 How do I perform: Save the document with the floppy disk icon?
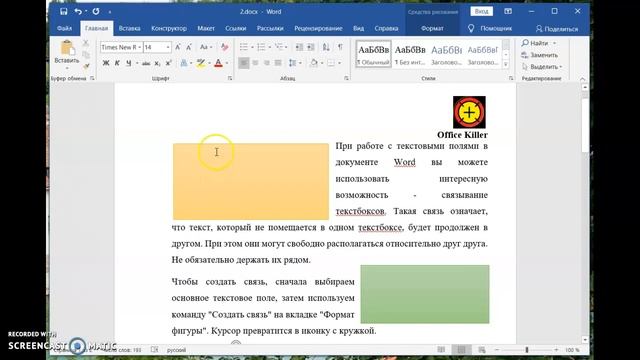pyautogui.click(x=64, y=11)
